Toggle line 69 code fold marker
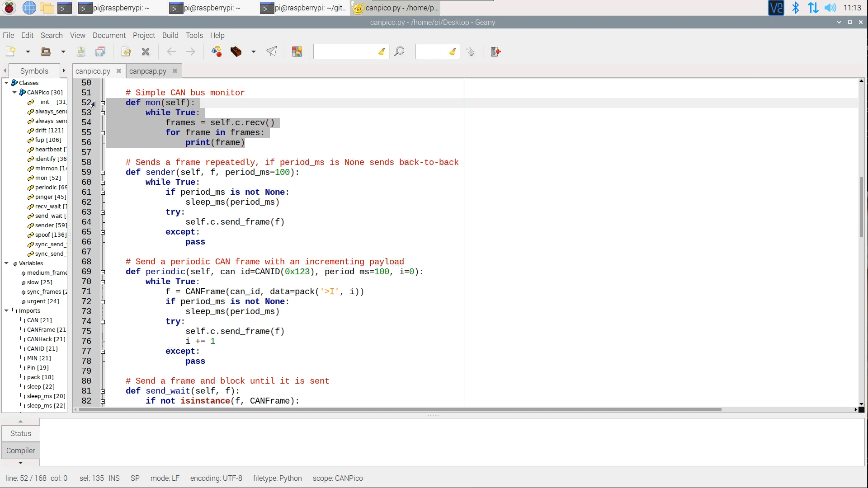868x488 pixels. click(103, 272)
